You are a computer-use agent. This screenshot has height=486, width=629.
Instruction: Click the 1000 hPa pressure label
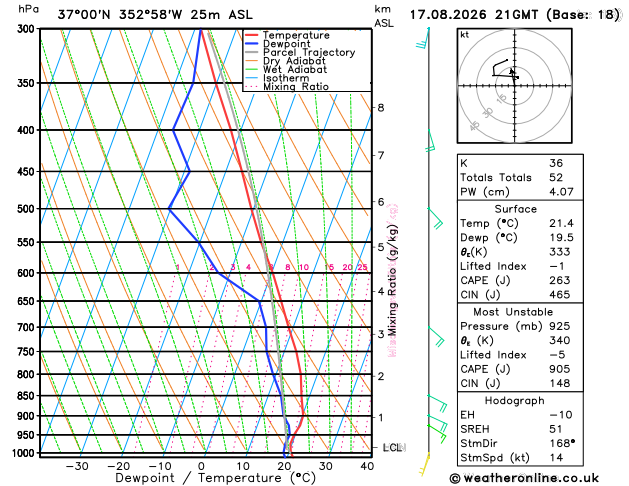click(x=24, y=453)
